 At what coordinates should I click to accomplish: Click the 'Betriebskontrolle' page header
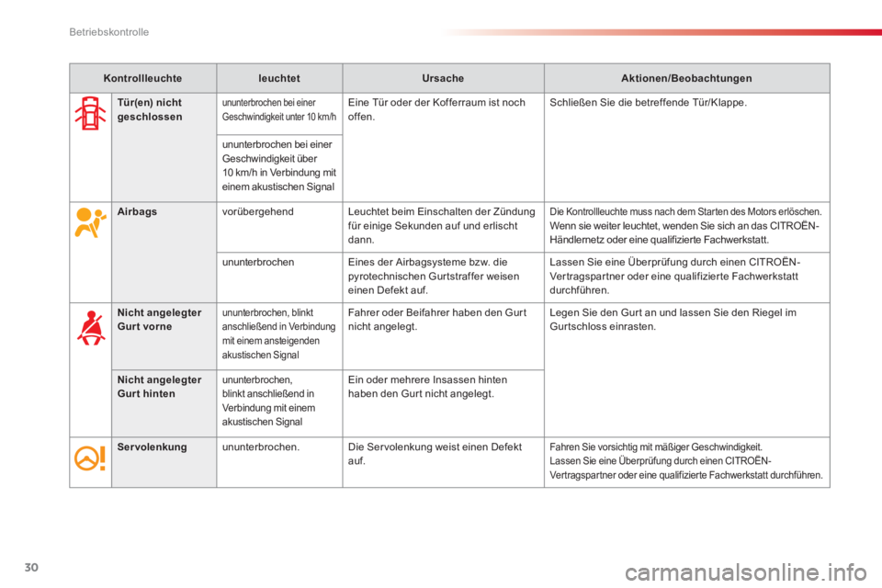[109, 32]
